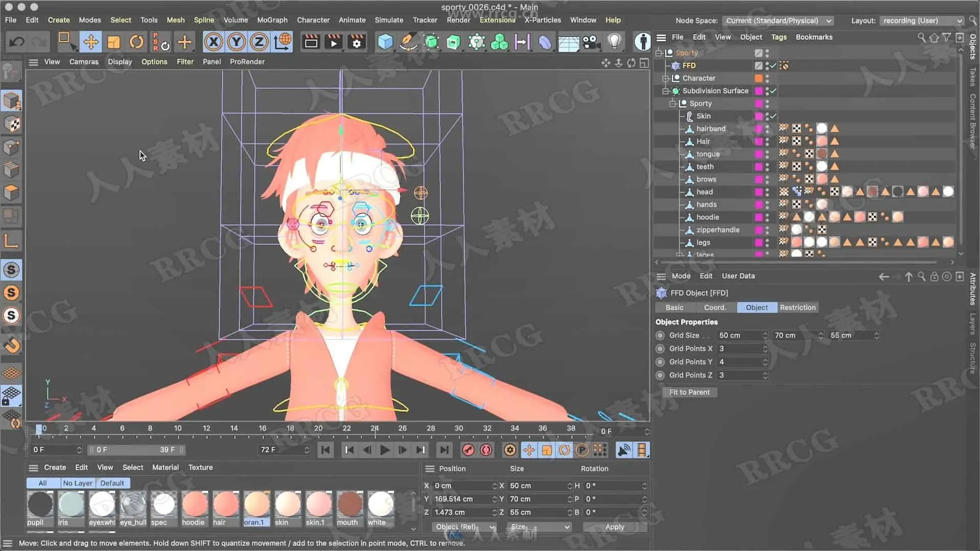Add a Cube primitive object
The height and width of the screenshot is (551, 980).
[x=385, y=42]
